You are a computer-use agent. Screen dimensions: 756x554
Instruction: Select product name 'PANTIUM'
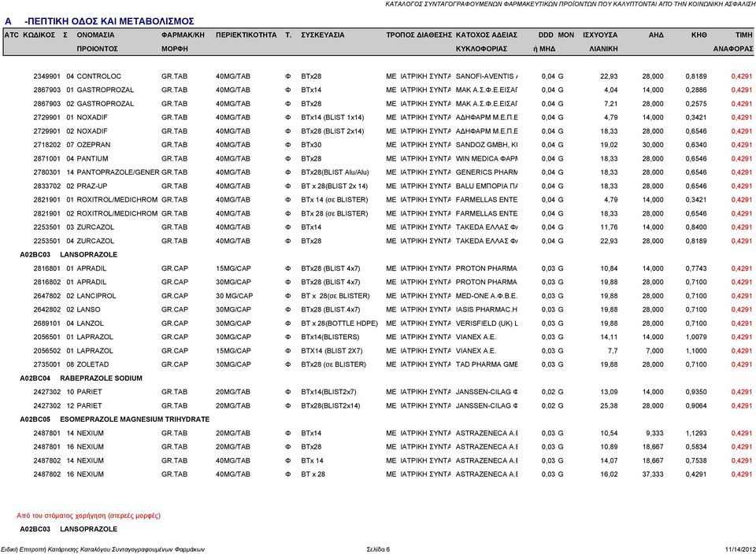point(93,158)
